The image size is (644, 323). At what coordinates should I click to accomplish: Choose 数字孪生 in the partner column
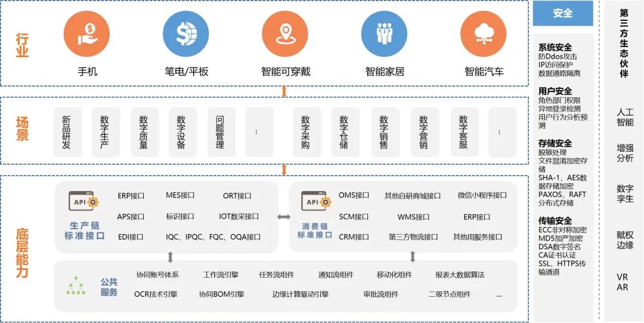pyautogui.click(x=625, y=194)
